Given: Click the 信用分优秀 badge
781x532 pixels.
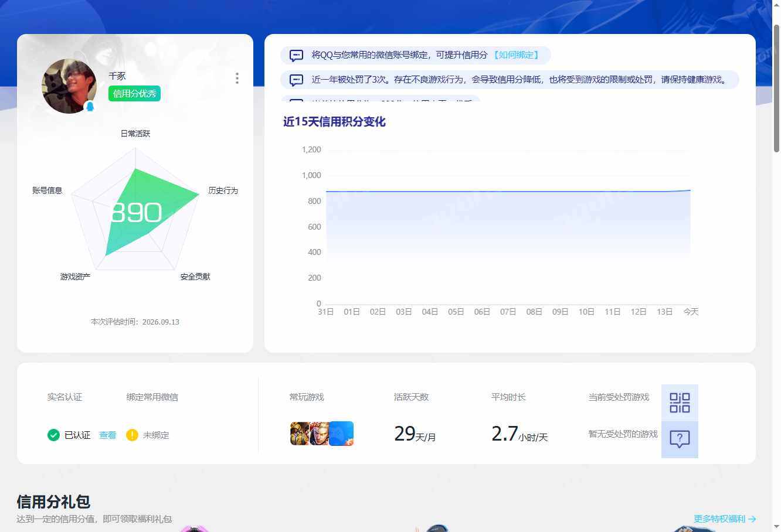Looking at the screenshot, I should pos(134,94).
